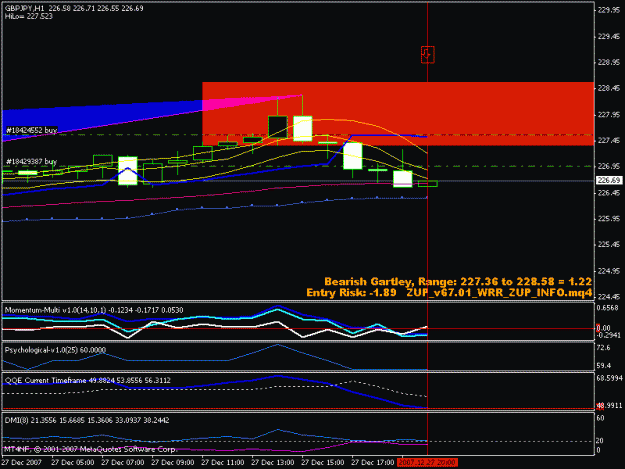Click the 226.45 price scale value
The image size is (625, 469).
tap(609, 193)
